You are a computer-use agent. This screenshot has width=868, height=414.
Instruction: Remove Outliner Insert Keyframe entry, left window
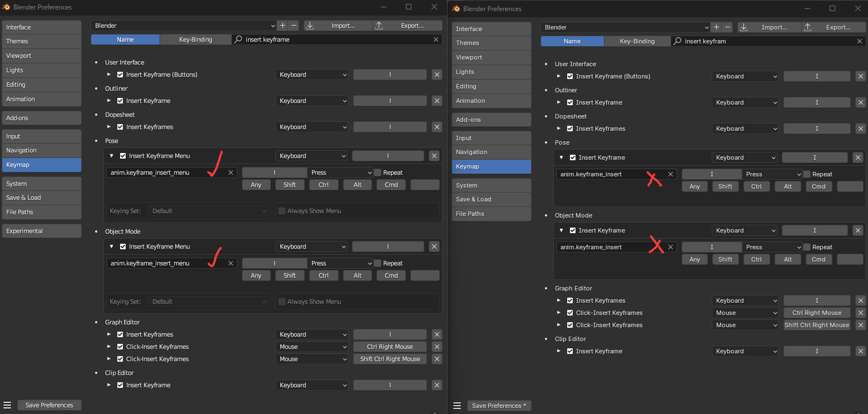[437, 101]
